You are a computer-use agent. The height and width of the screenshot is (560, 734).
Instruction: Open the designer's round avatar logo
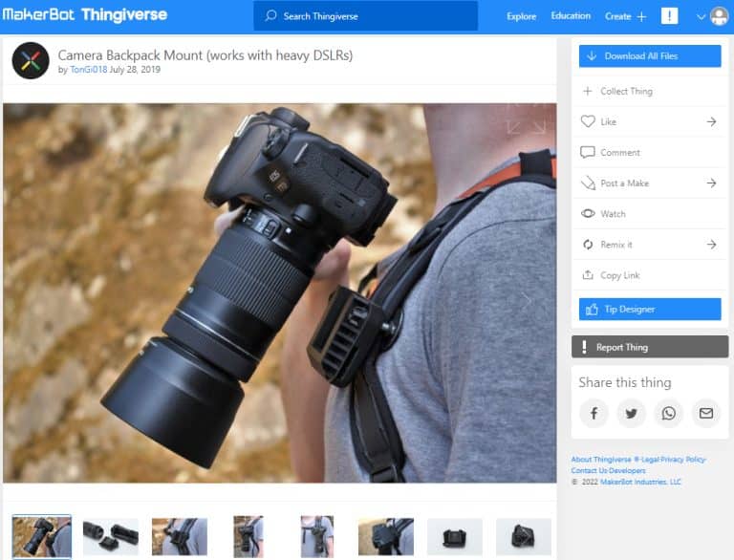(x=31, y=60)
